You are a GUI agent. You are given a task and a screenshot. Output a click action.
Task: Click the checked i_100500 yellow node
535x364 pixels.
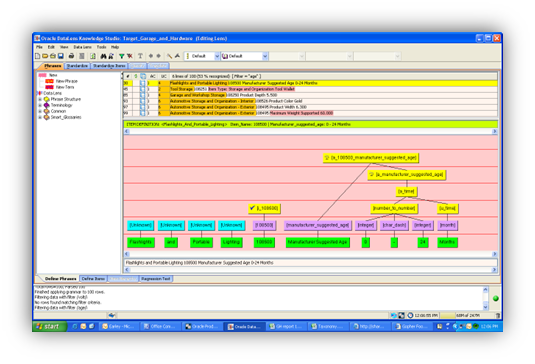click(x=264, y=208)
